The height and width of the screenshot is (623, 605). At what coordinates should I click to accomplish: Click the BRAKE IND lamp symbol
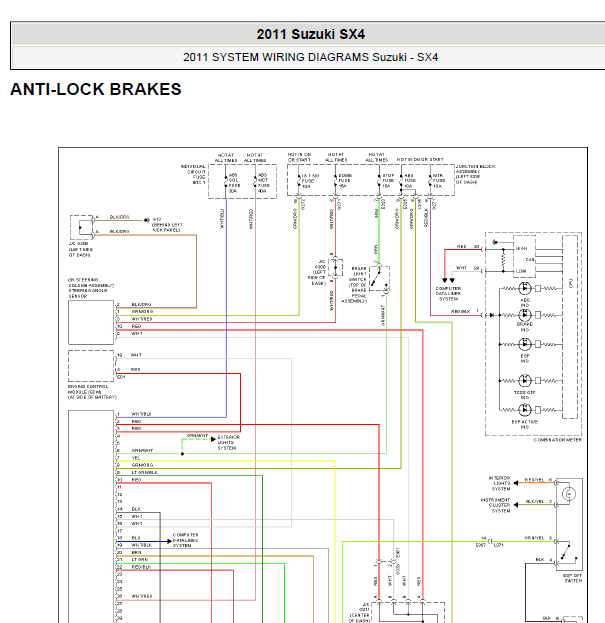coord(525,315)
